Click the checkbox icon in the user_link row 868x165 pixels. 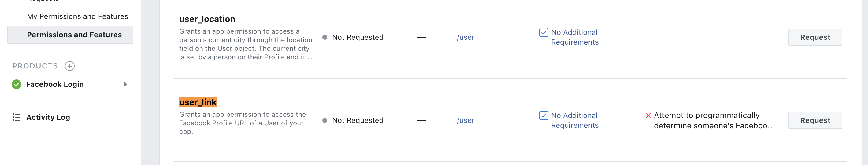tap(543, 116)
